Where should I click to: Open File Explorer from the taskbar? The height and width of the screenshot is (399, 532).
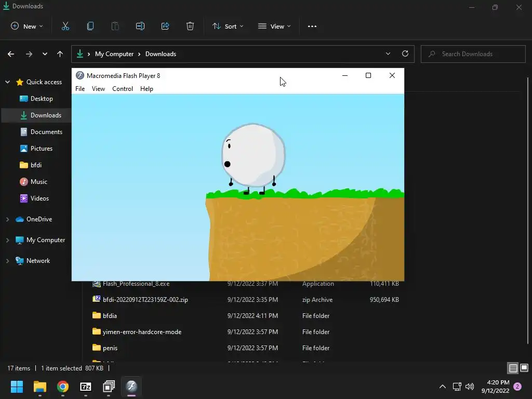[x=39, y=387]
